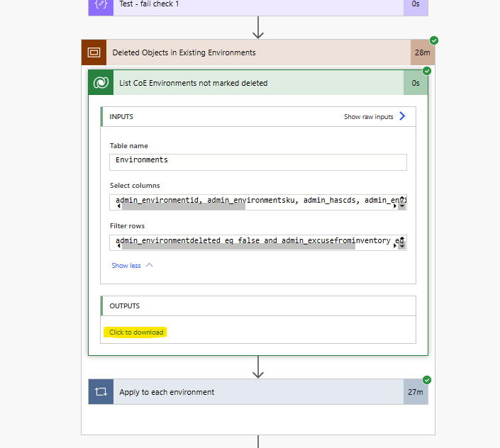Click the Select columns field
Image resolution: width=500 pixels, height=448 pixels.
[258, 202]
